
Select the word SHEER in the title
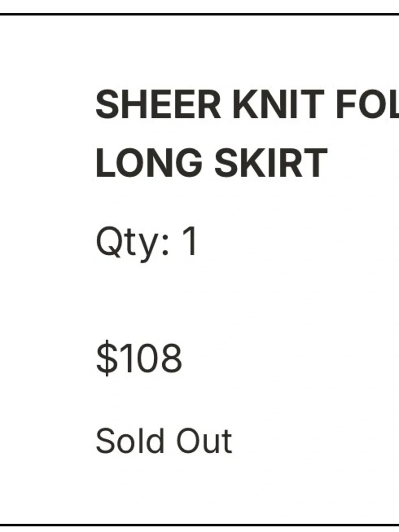click(x=158, y=105)
